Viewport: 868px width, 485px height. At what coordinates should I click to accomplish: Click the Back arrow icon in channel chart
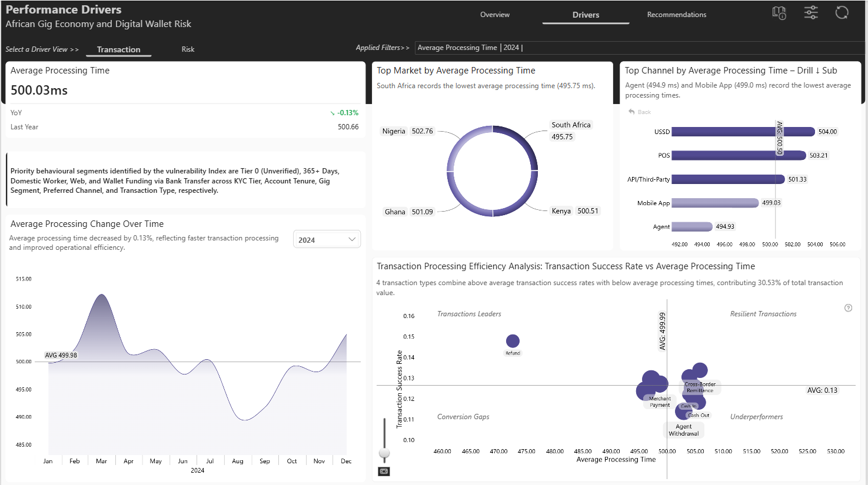631,112
